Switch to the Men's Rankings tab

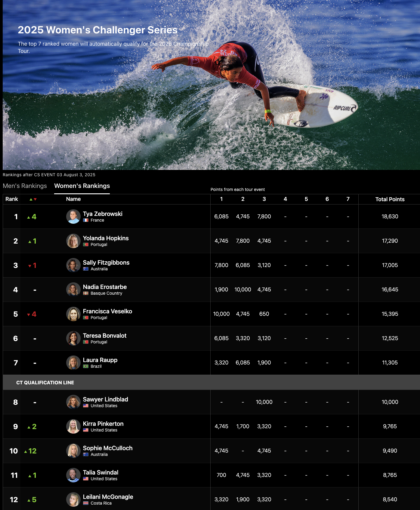(25, 186)
